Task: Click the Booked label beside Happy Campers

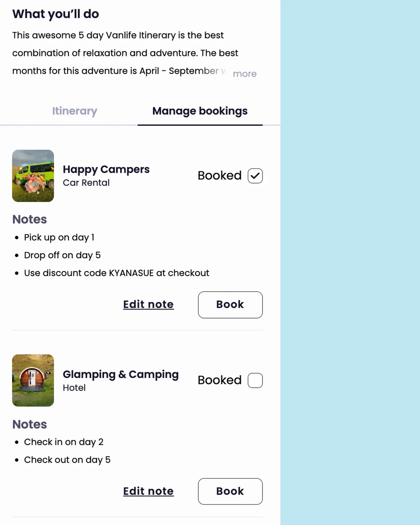Action: [x=219, y=176]
